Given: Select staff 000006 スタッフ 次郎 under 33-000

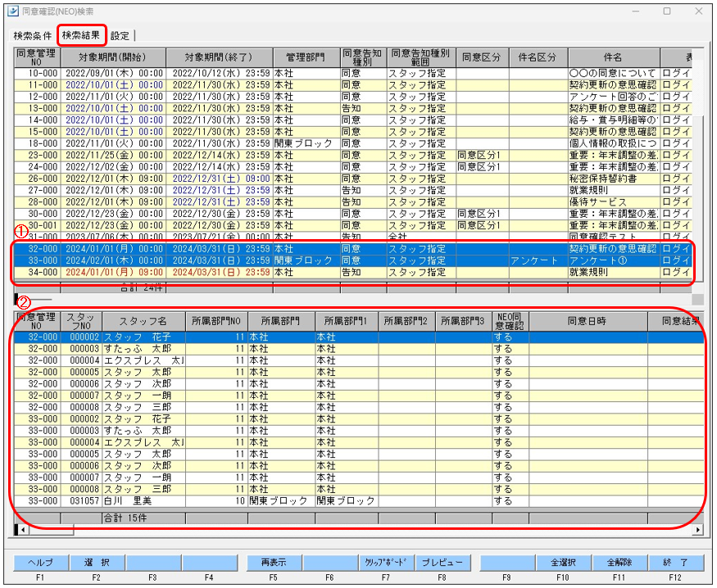Looking at the screenshot, I should tap(359, 466).
